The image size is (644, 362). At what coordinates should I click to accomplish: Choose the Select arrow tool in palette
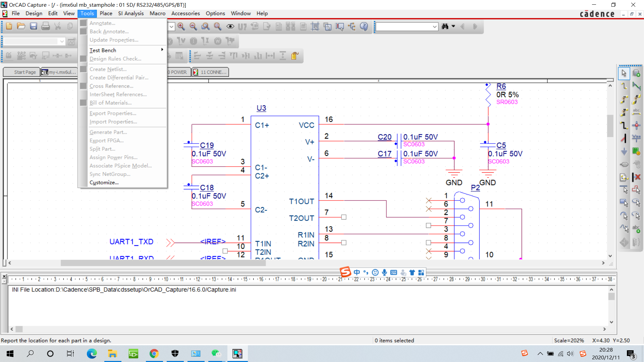pos(624,73)
